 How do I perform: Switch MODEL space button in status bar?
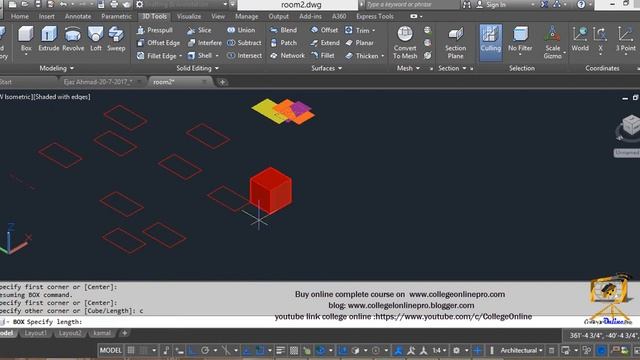[111, 350]
